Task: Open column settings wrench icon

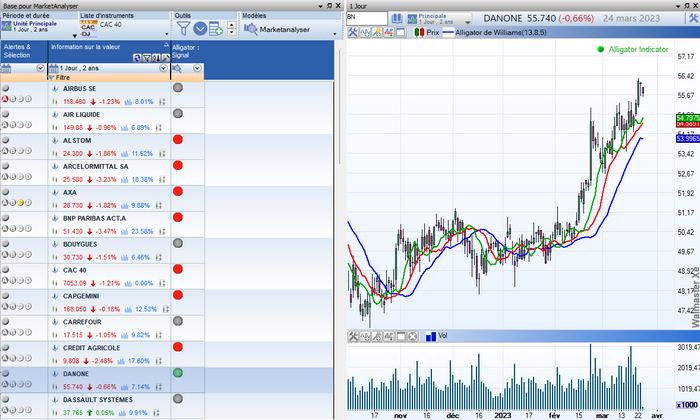Action: tap(165, 58)
